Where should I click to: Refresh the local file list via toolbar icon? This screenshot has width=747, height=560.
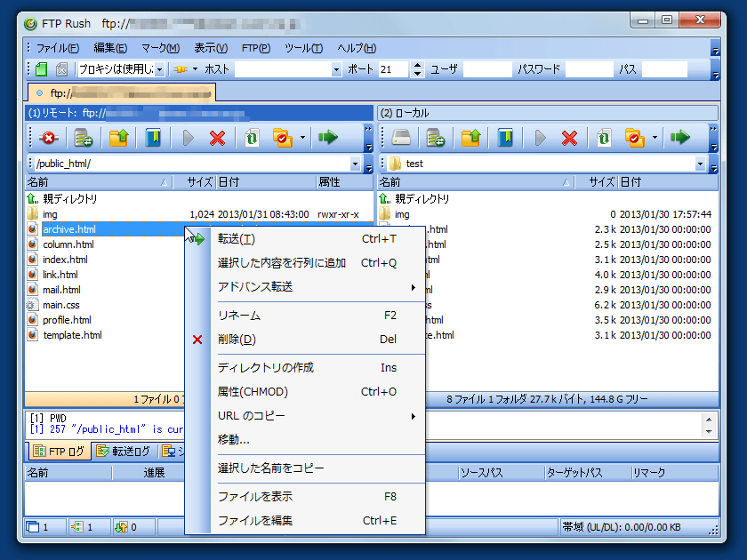(604, 138)
